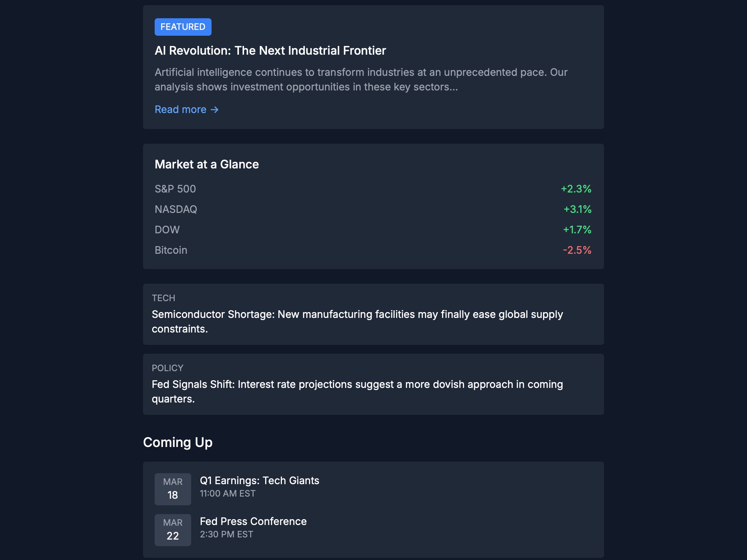Select the MAR 22 date badge
The width and height of the screenshot is (747, 560).
click(x=173, y=529)
